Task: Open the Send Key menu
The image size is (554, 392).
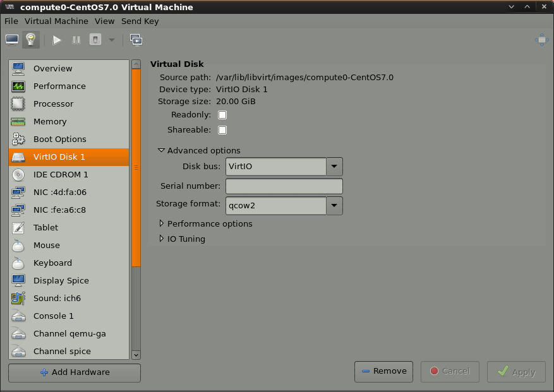Action: point(140,21)
